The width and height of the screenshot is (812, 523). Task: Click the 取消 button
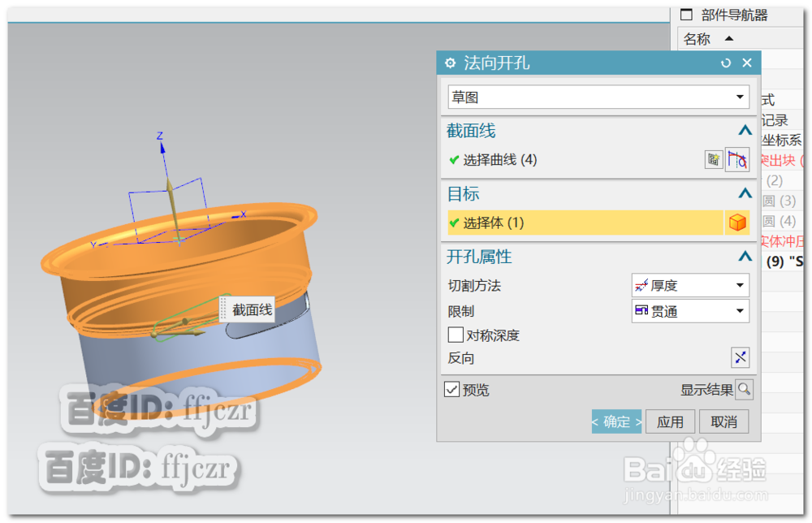point(724,422)
